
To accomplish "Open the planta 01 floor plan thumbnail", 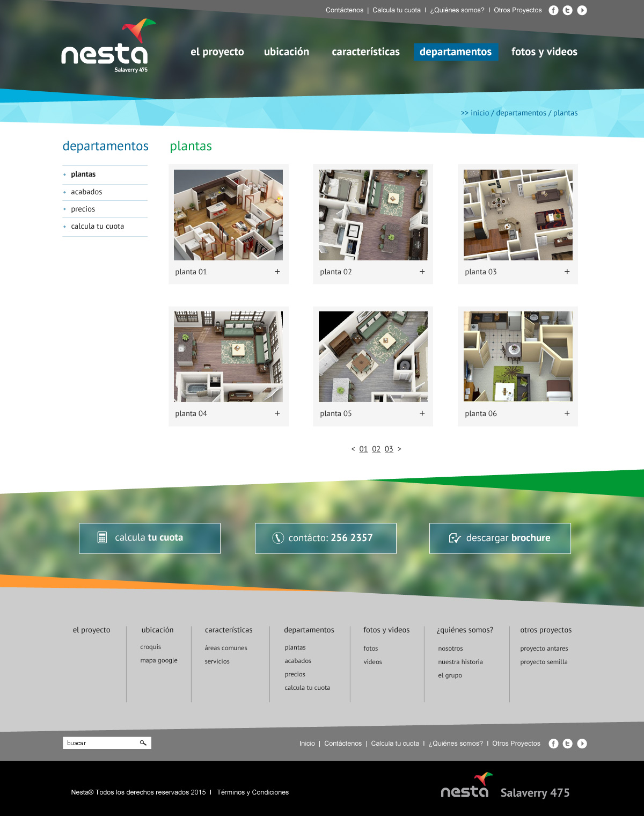I will pyautogui.click(x=228, y=215).
